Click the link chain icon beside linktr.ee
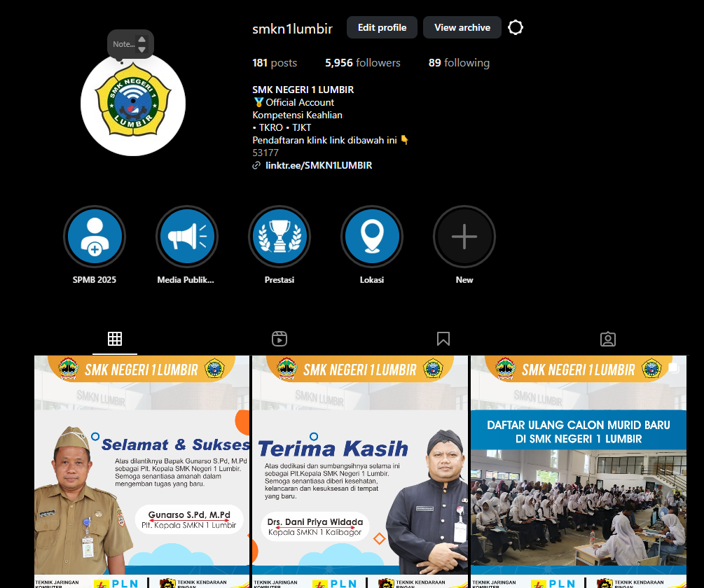The height and width of the screenshot is (588, 704). pyautogui.click(x=256, y=165)
